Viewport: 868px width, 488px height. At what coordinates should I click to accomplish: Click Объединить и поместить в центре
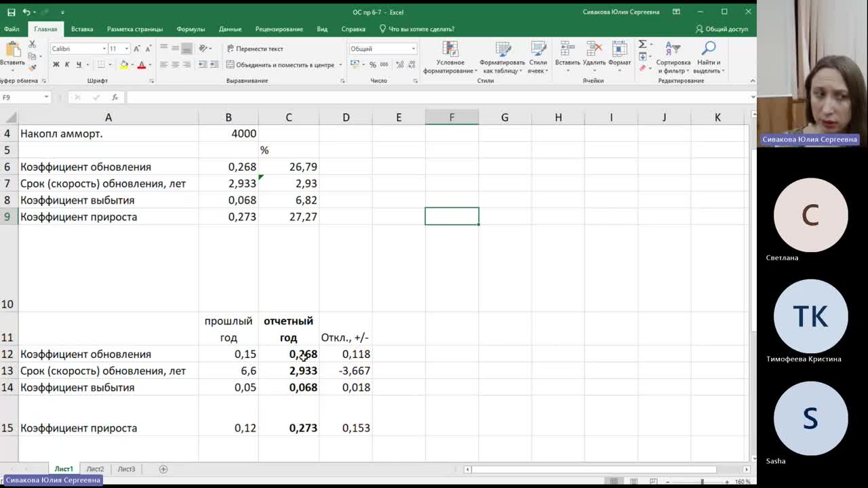coord(284,65)
